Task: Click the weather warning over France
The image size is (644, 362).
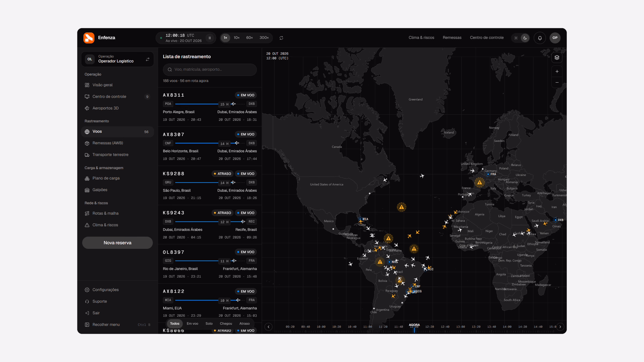Action: tap(480, 183)
